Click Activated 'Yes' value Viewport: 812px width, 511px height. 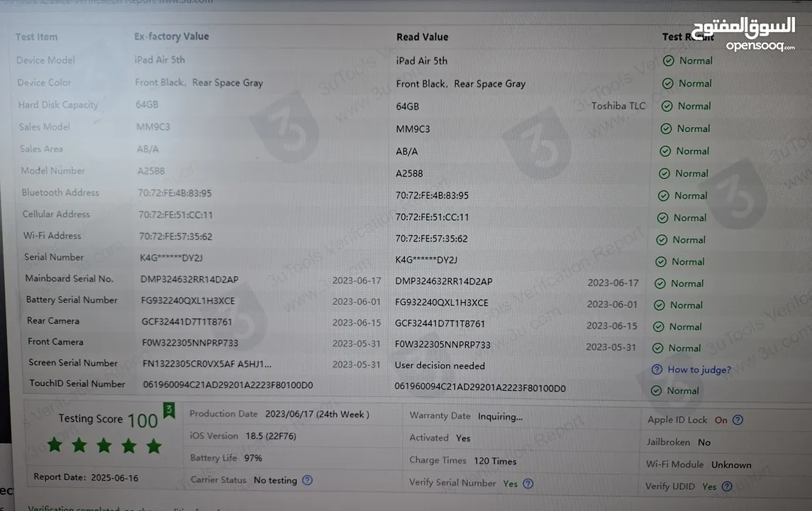tap(463, 439)
